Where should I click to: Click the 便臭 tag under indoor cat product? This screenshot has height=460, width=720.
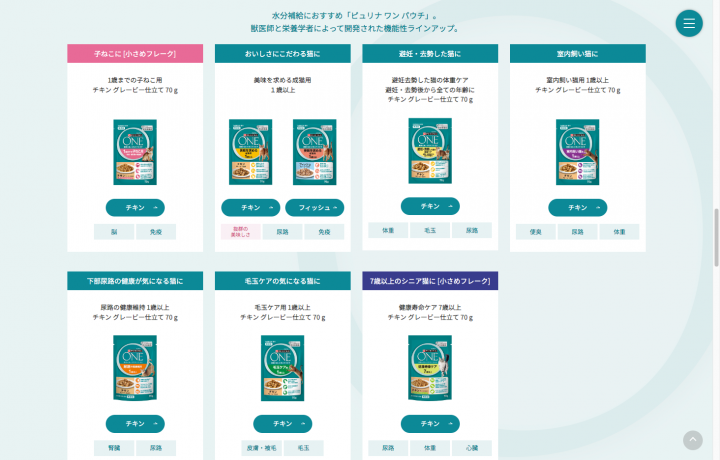click(x=536, y=232)
